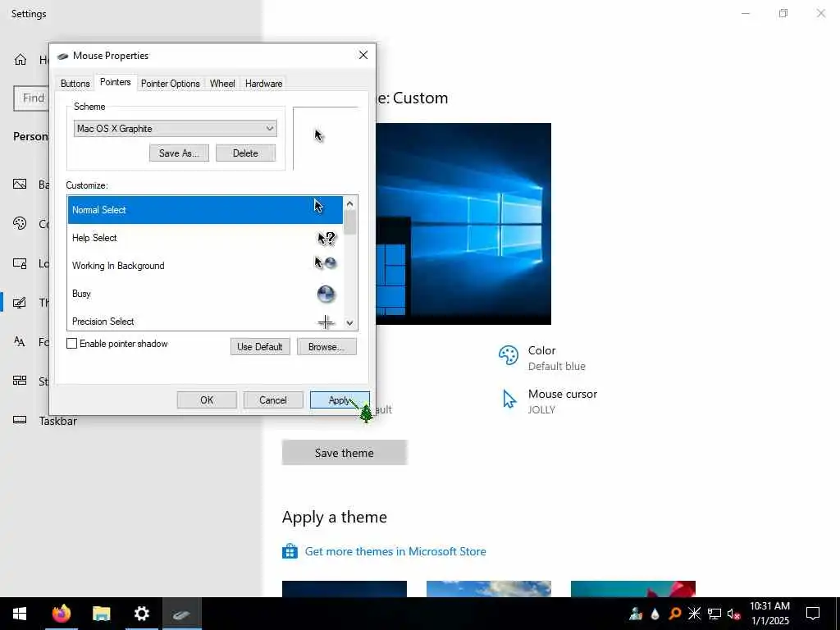
Task: Click Mouse Properties taskbar icon
Action: click(181, 614)
